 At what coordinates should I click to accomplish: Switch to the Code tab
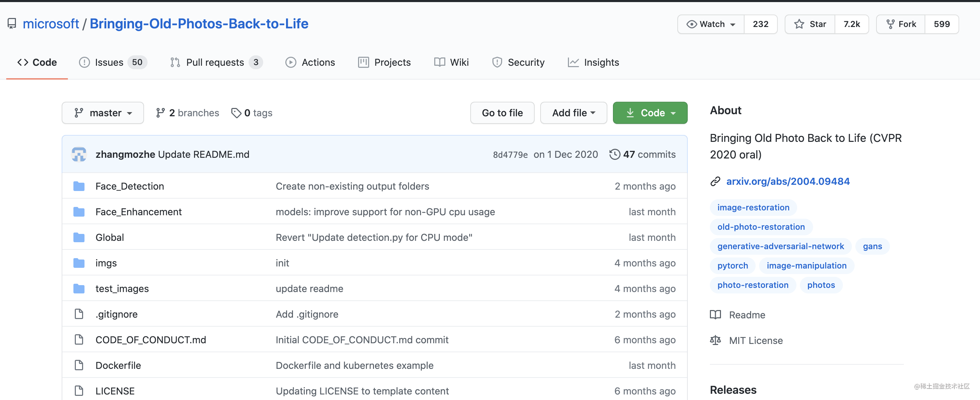(37, 62)
